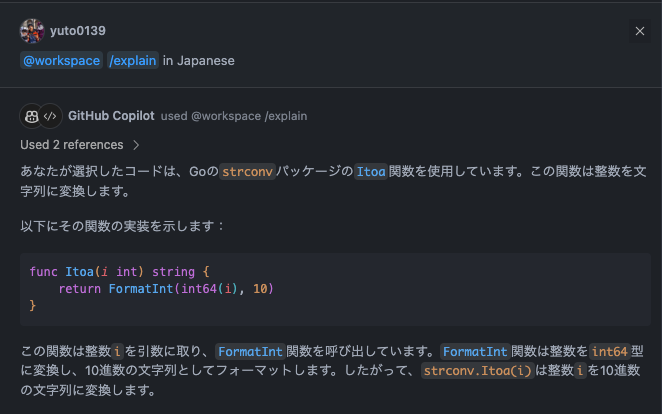Click the GitHub Copilot name label
This screenshot has width=662, height=414.
111,116
